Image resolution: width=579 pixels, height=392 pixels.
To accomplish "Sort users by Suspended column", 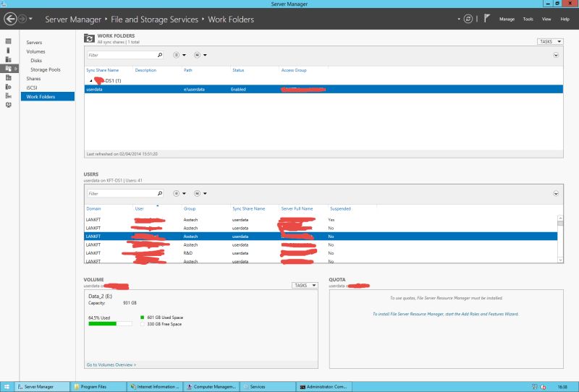I will pyautogui.click(x=340, y=208).
